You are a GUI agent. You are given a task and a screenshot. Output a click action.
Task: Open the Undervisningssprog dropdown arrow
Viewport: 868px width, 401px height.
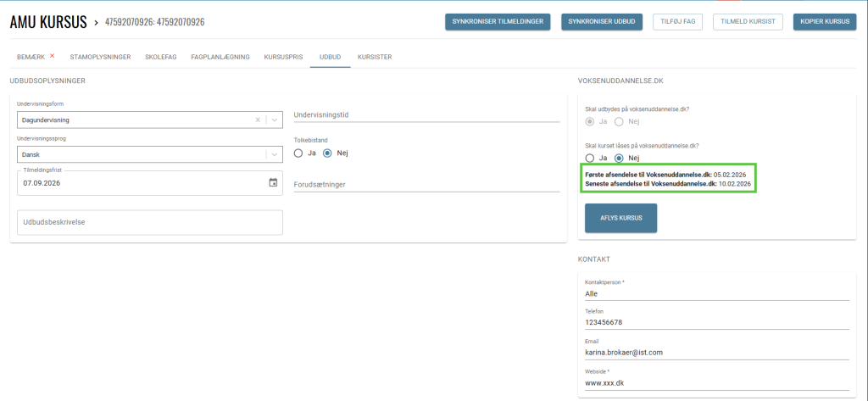click(x=274, y=154)
